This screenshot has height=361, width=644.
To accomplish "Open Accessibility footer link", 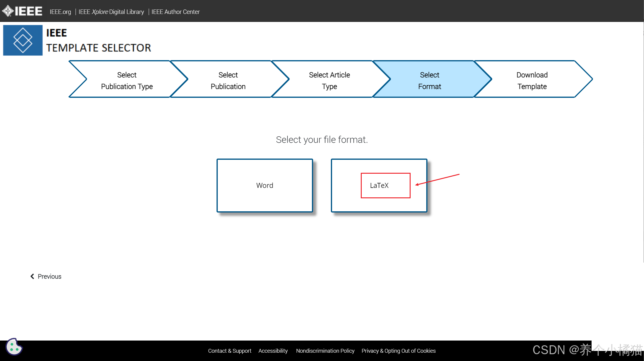I will click(273, 351).
